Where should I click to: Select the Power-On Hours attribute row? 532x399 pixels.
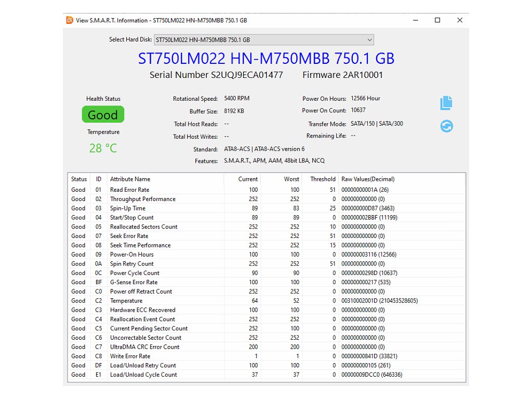[267, 255]
